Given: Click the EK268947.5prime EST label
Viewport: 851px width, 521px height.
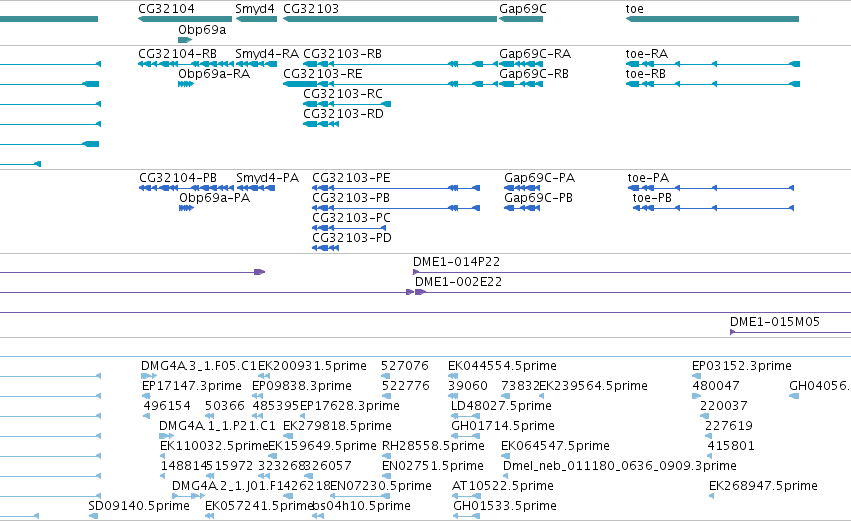Looking at the screenshot, I should click(x=764, y=487).
